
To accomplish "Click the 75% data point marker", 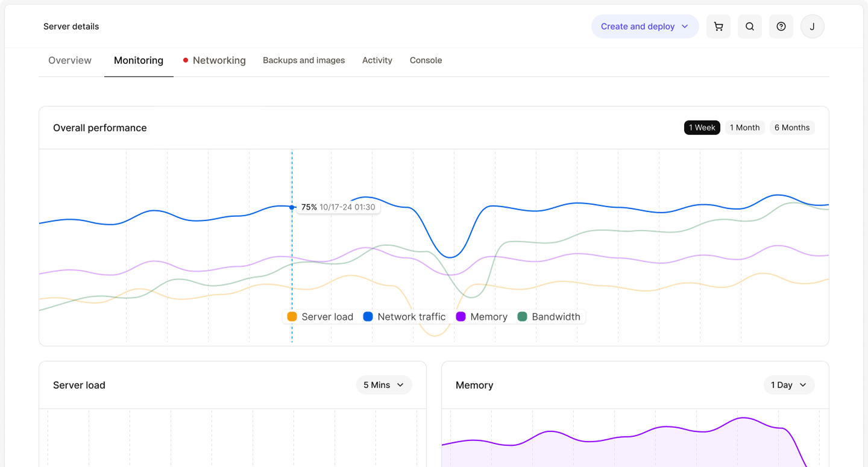I will [292, 207].
